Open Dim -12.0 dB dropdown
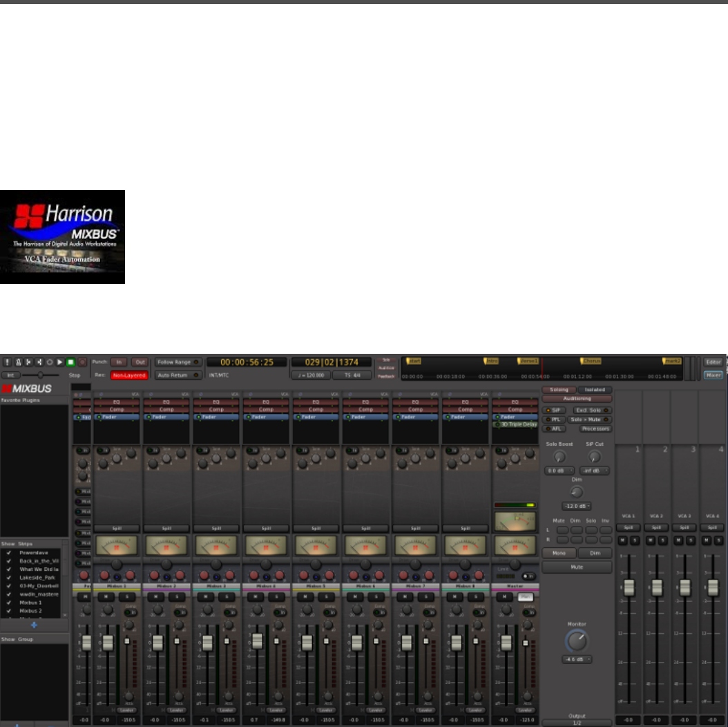 point(577,506)
